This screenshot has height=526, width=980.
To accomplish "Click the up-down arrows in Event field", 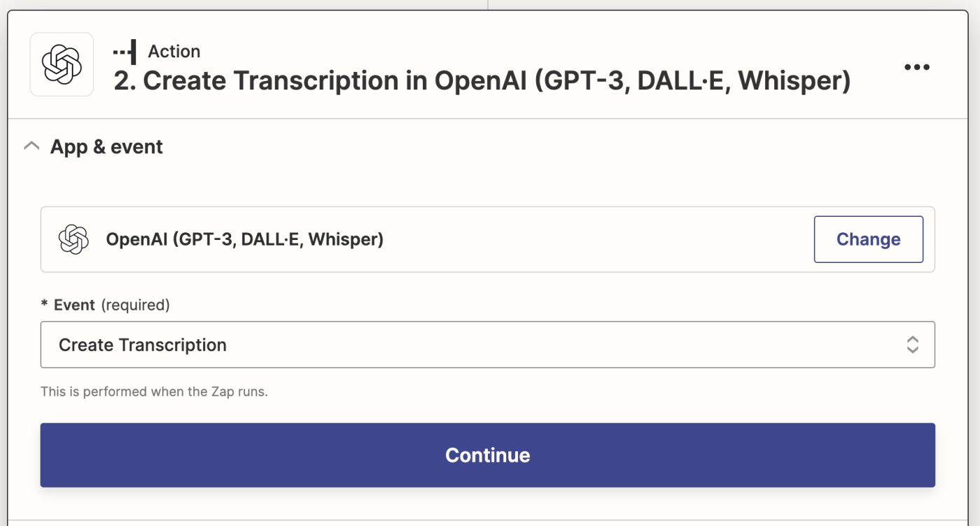I will (912, 345).
